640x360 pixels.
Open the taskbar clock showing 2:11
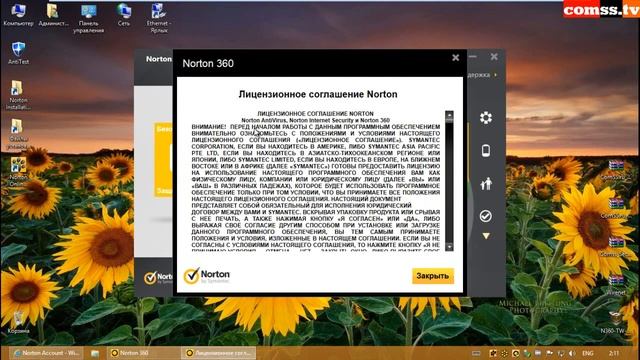click(614, 353)
